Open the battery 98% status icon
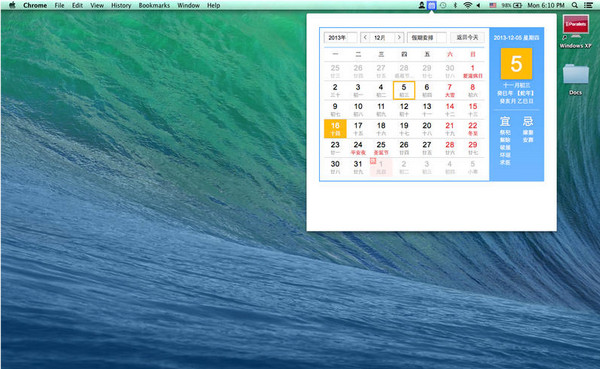 (512, 5)
